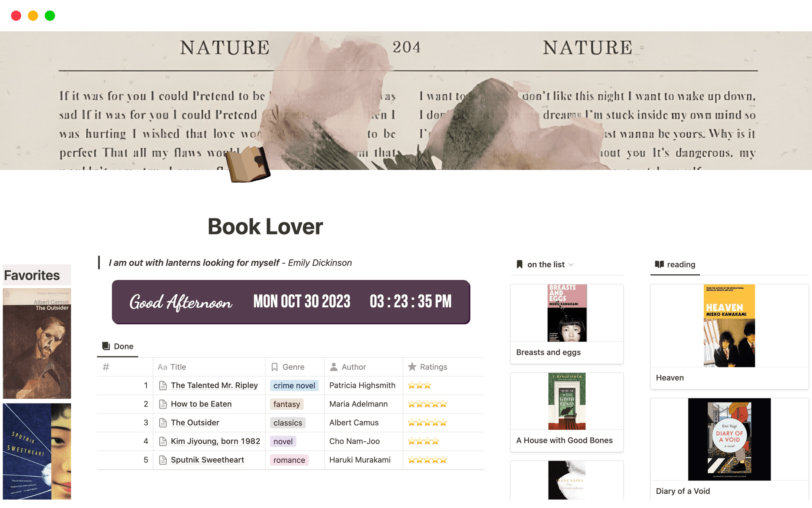Click the page icon beside The Outsider title

pyautogui.click(x=163, y=423)
